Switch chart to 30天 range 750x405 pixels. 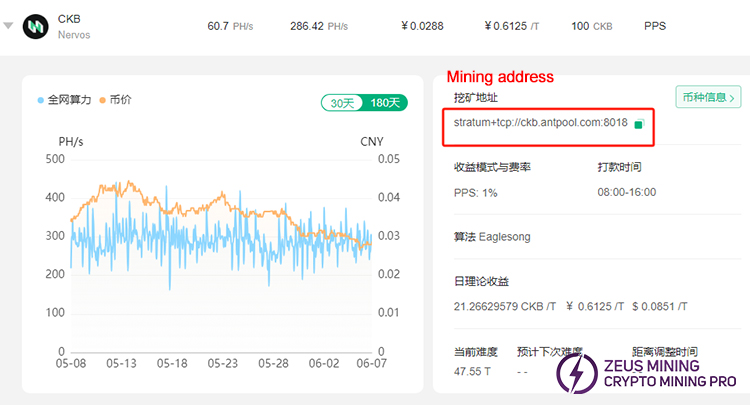(x=342, y=103)
